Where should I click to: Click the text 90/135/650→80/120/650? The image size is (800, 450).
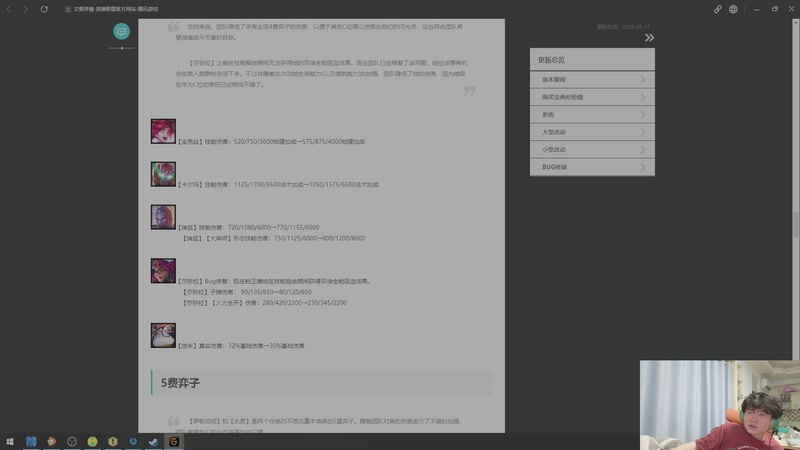tap(276, 292)
